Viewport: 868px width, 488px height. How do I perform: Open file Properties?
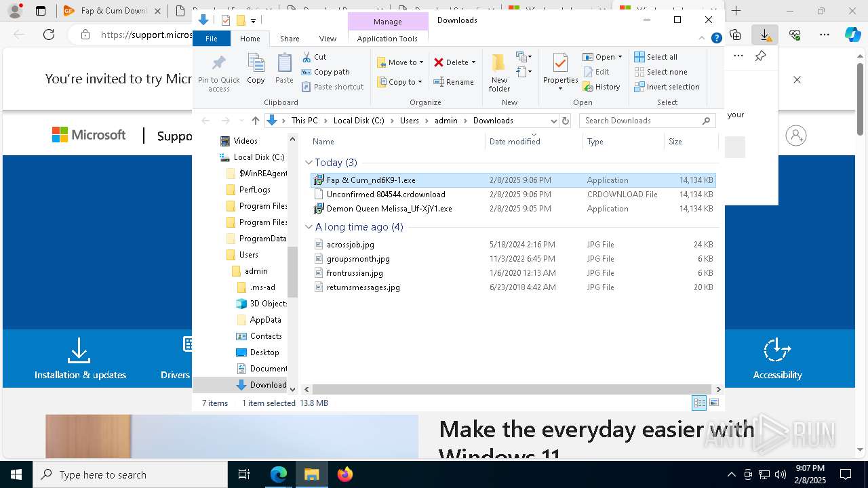tap(560, 73)
